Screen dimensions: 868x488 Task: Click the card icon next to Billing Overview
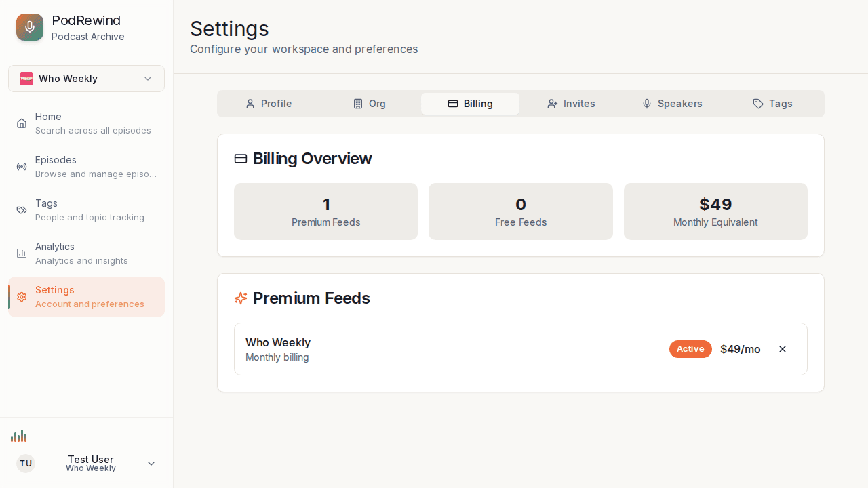pos(241,158)
